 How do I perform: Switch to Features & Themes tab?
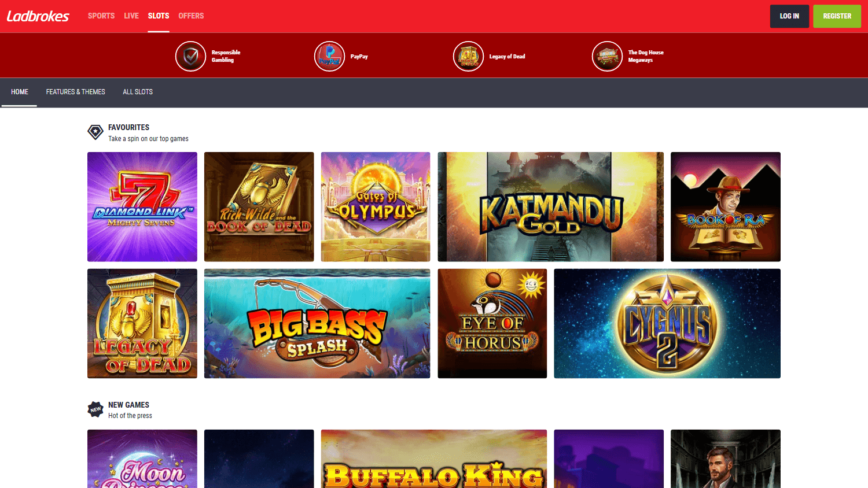(76, 92)
